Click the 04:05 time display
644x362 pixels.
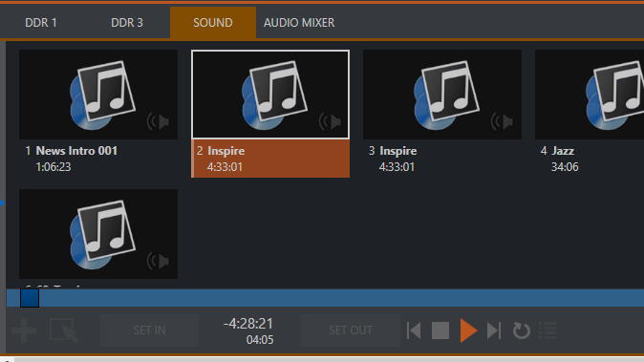click(x=260, y=340)
